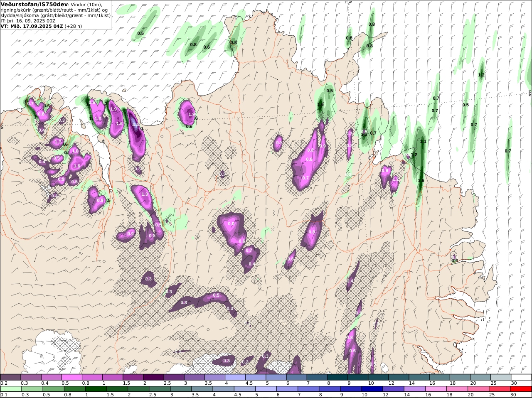Select the initial time 'IT: þri. 16. 09. 2025 00Z'
This screenshot has width=532, height=398.
[x=28, y=20]
